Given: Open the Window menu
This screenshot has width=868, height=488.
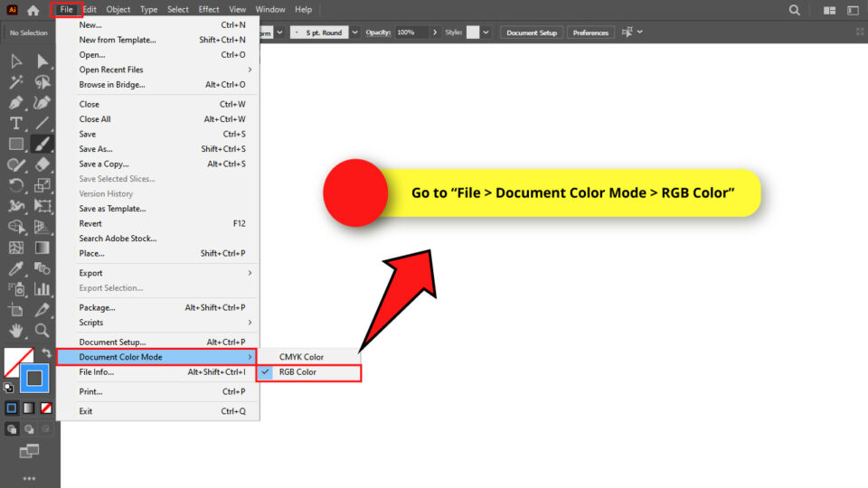Looking at the screenshot, I should pos(270,9).
